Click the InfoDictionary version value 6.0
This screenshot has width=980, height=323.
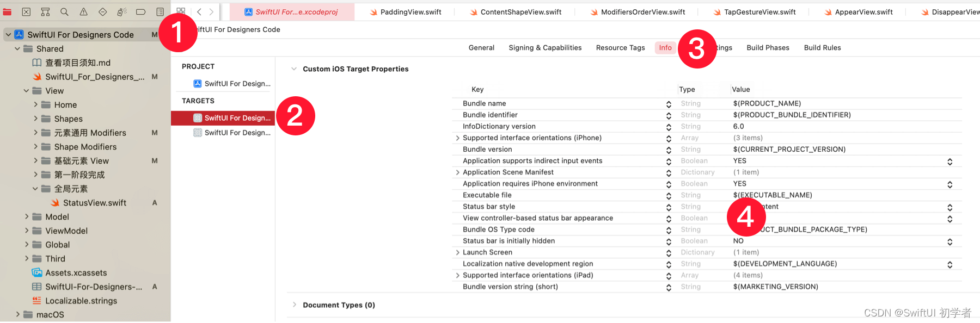738,127
